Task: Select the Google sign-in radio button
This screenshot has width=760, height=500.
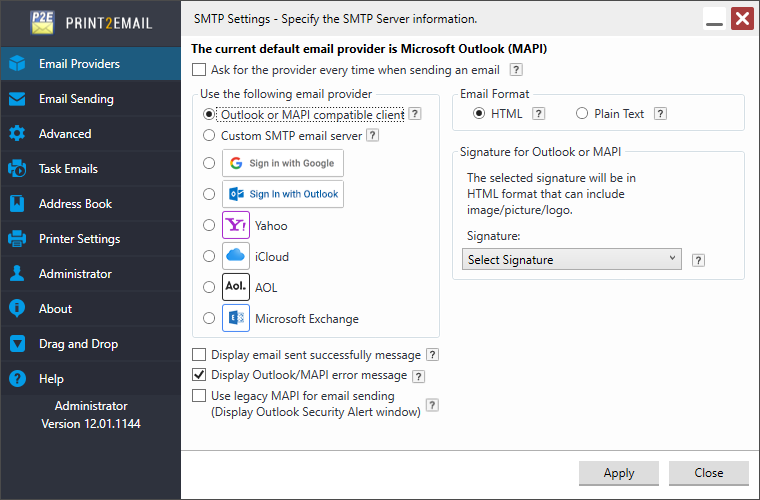Action: (209, 163)
